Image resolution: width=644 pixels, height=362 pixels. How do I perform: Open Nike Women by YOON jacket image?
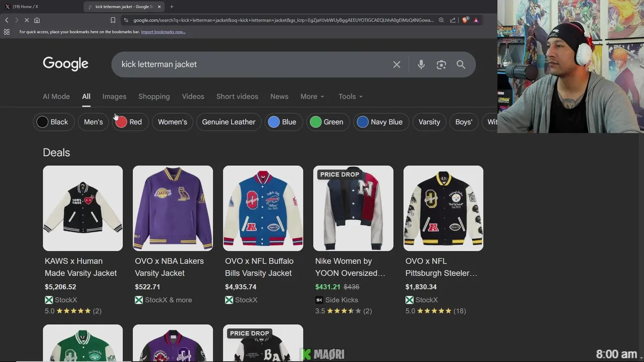353,208
